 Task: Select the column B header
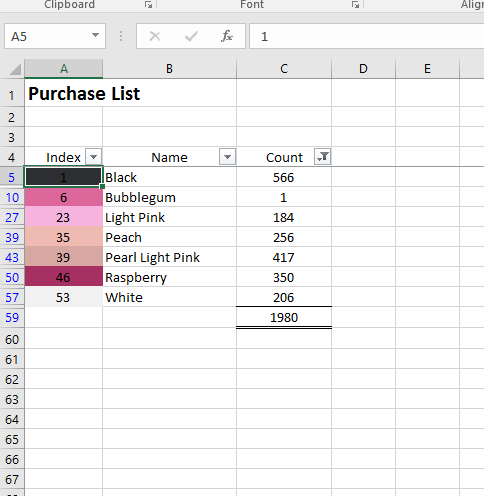click(x=170, y=69)
